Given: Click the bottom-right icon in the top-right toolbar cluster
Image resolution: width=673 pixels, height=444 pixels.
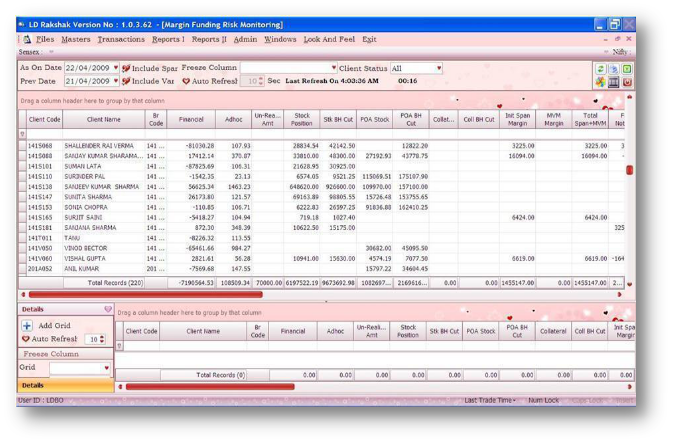Looking at the screenshot, I should 628,82.
